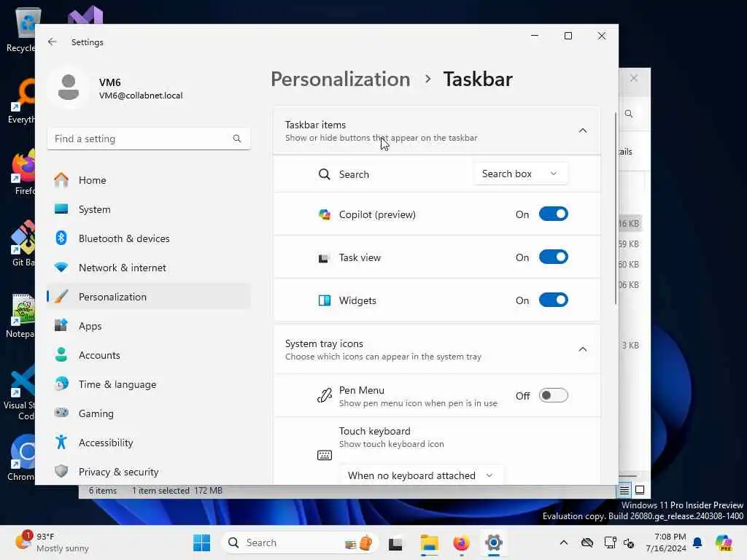Select the Chrome desktop shortcut
This screenshot has width=747, height=560.
pyautogui.click(x=21, y=457)
